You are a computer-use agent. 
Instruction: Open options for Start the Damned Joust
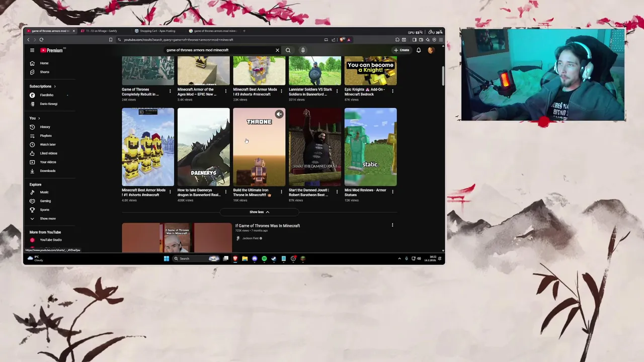(337, 192)
